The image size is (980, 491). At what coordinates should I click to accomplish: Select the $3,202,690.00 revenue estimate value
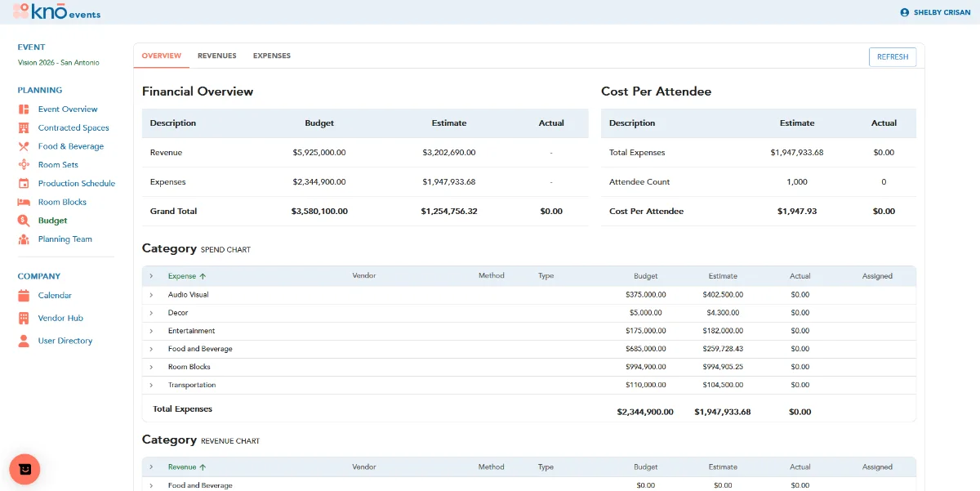449,153
